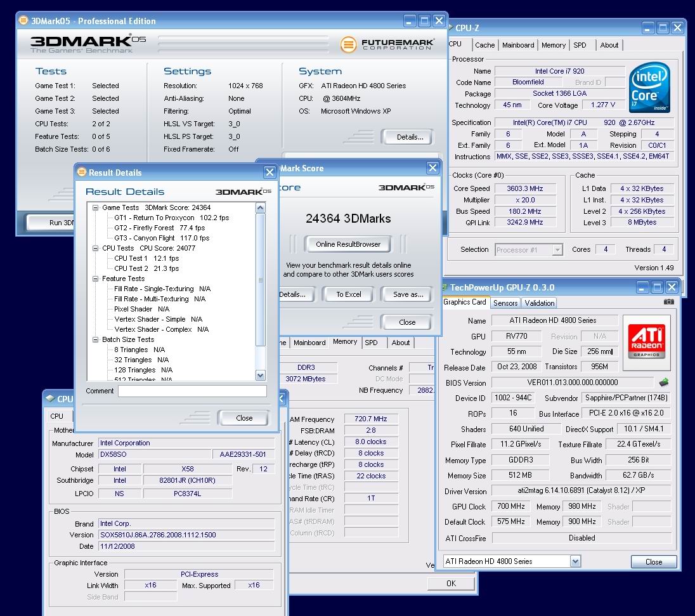Click System Details button in 3DMark05
Viewport: 695px width, 616px height.
coord(408,137)
